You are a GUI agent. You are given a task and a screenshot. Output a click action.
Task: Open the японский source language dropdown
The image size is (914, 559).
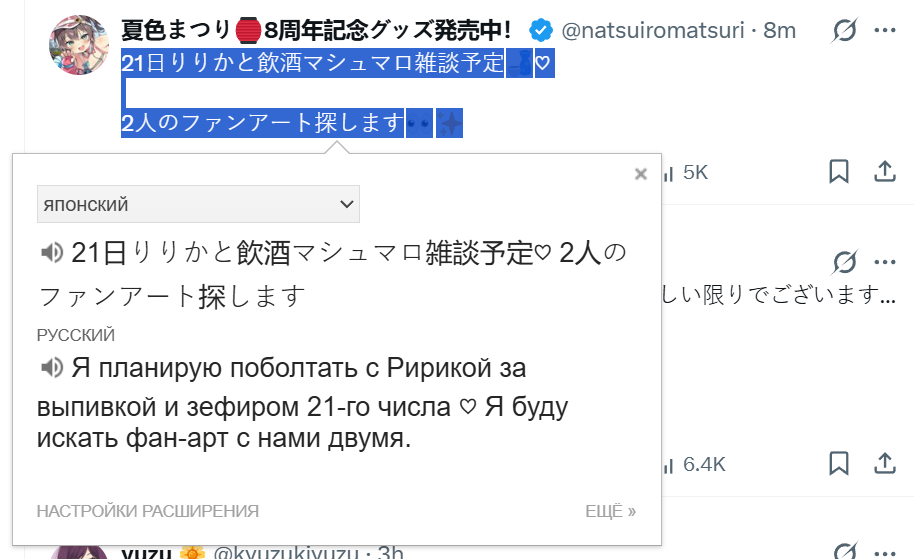[198, 204]
